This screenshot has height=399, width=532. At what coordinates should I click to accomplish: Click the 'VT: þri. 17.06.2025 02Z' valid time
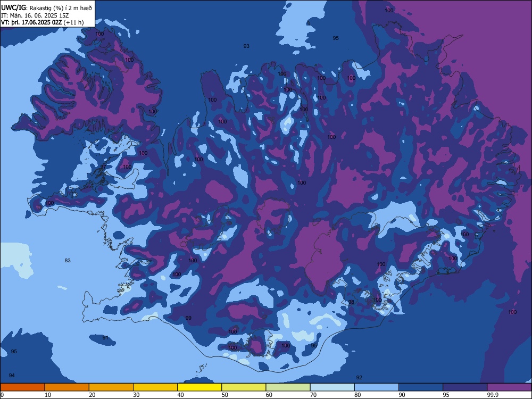[31, 22]
